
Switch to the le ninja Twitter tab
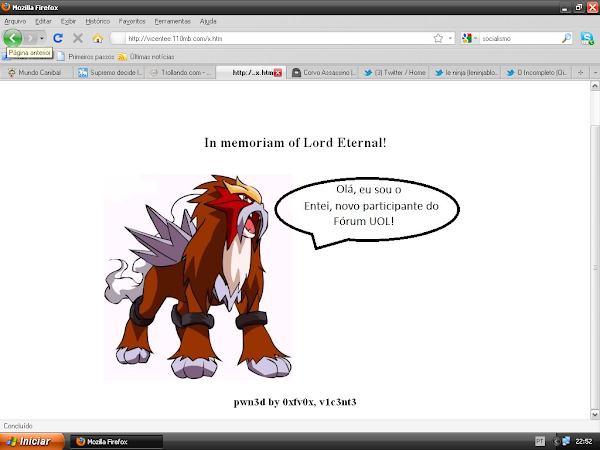[465, 72]
